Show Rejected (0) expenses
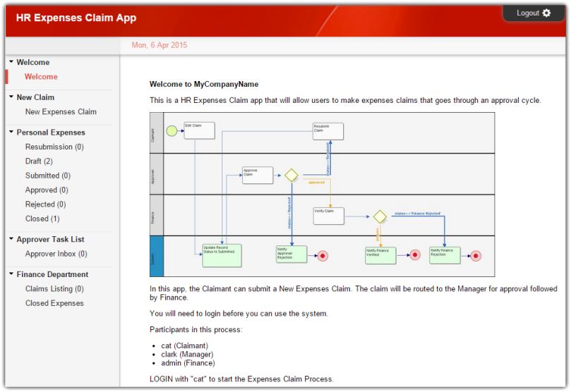The height and width of the screenshot is (392, 571). coord(45,204)
